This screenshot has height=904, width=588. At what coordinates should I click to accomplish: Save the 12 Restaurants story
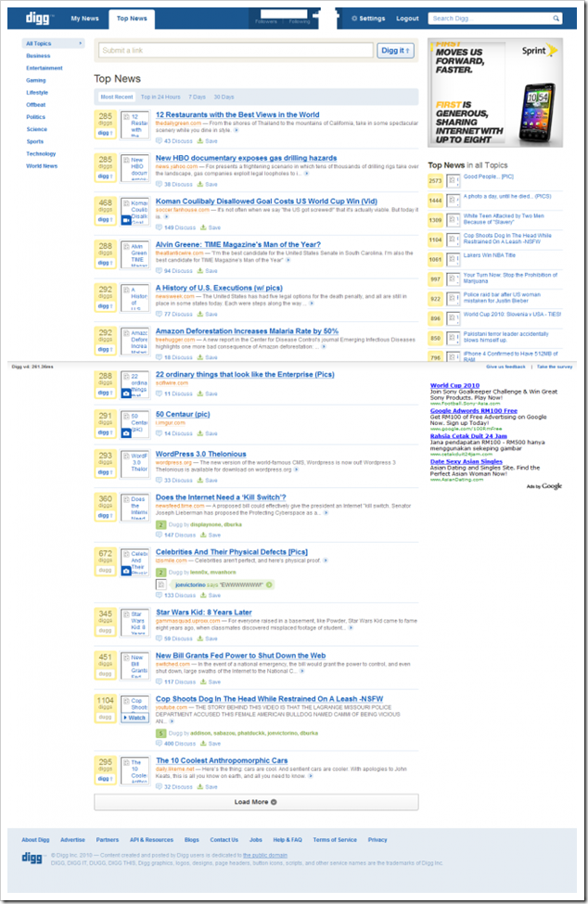click(x=208, y=141)
